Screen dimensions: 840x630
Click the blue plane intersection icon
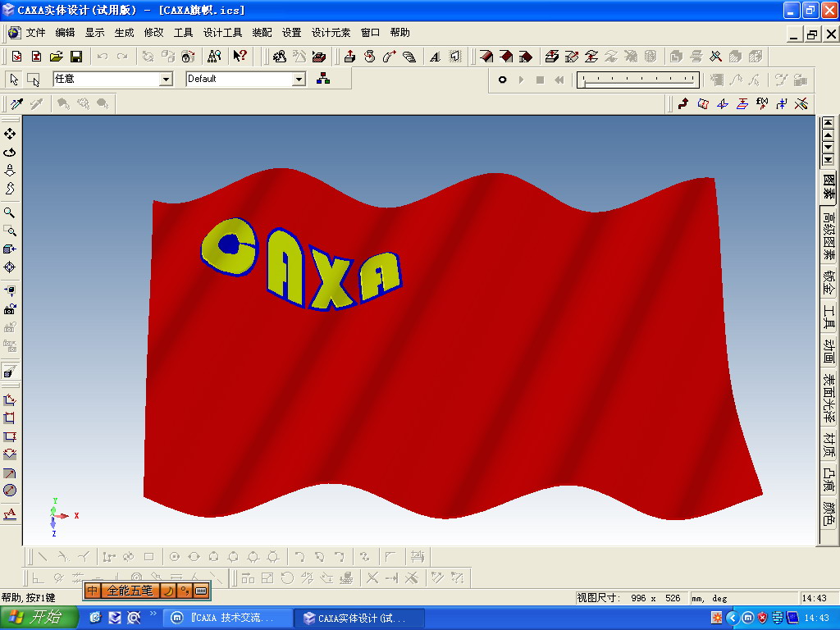tap(723, 103)
